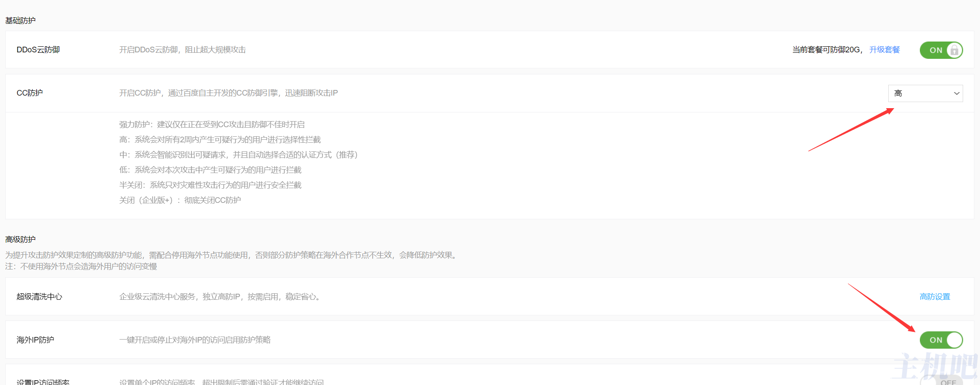Select the 高级防护 section heading

point(20,239)
